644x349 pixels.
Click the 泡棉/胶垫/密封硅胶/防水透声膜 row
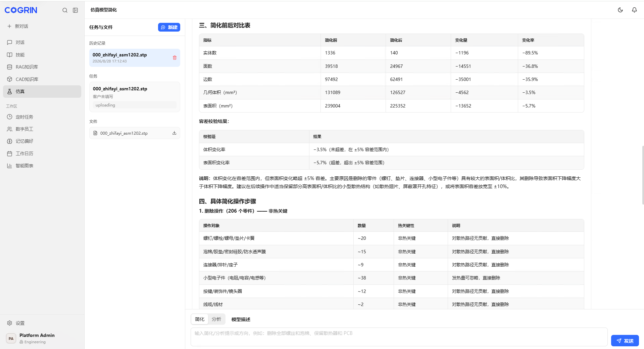391,252
